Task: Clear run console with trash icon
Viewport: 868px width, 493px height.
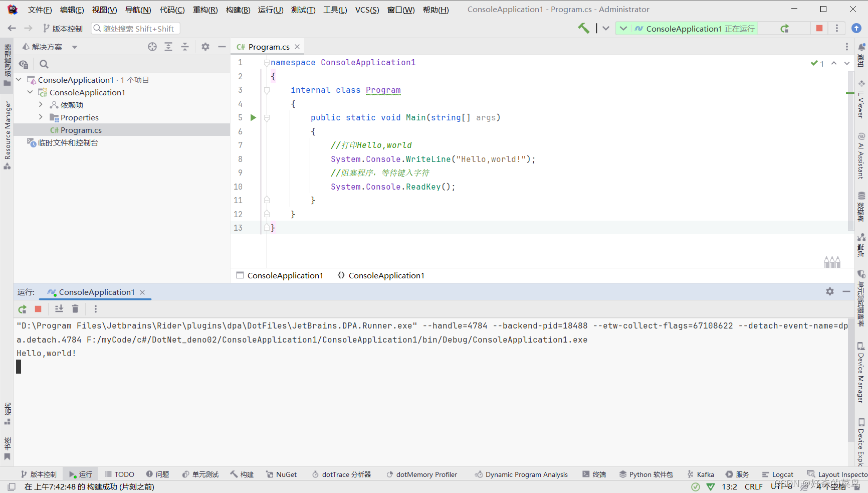Action: [75, 309]
